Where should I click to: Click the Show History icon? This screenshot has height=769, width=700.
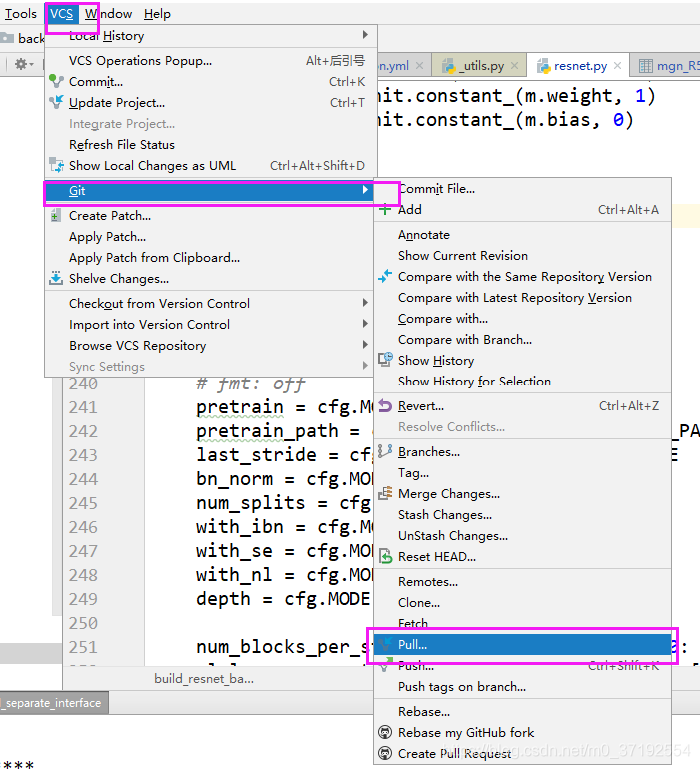[385, 360]
